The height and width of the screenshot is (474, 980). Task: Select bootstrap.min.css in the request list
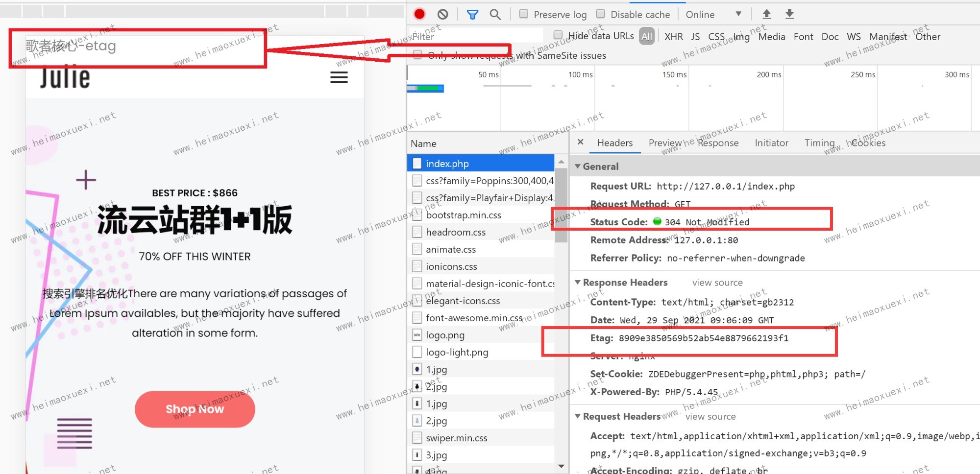click(463, 215)
